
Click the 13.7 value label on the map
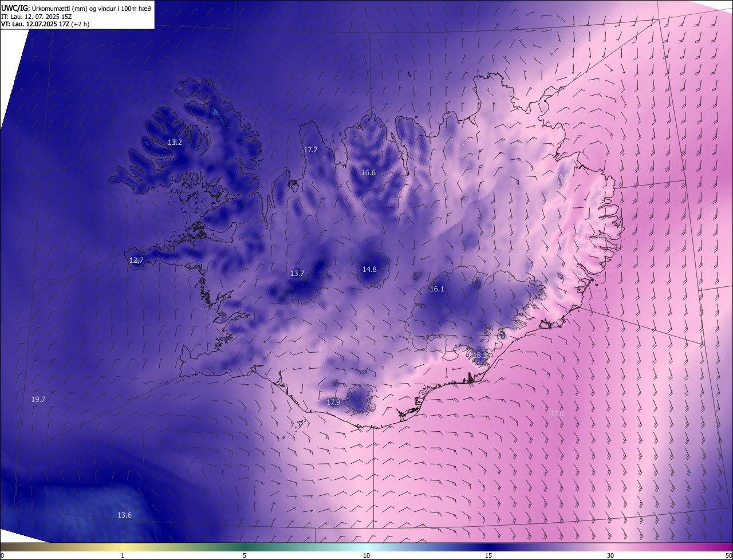pyautogui.click(x=297, y=273)
